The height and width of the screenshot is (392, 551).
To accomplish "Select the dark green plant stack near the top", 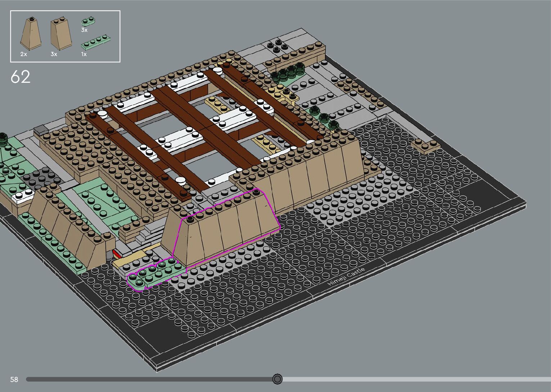I will point(290,71).
